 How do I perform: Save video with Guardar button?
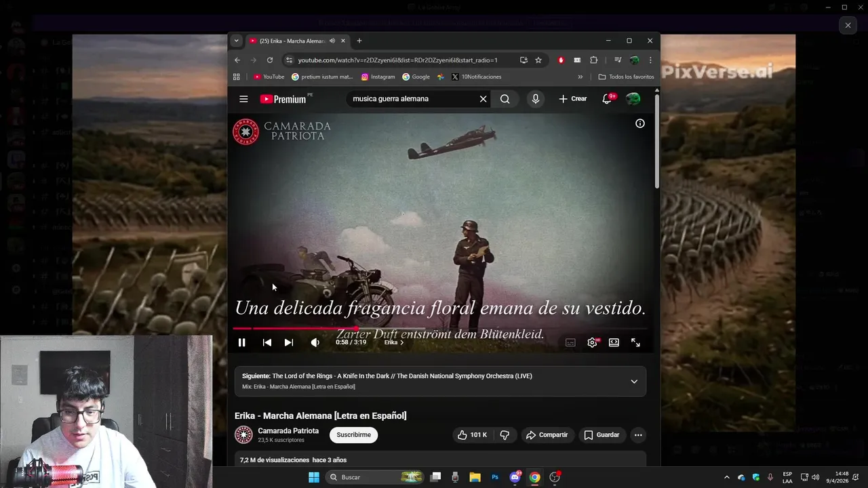602,435
